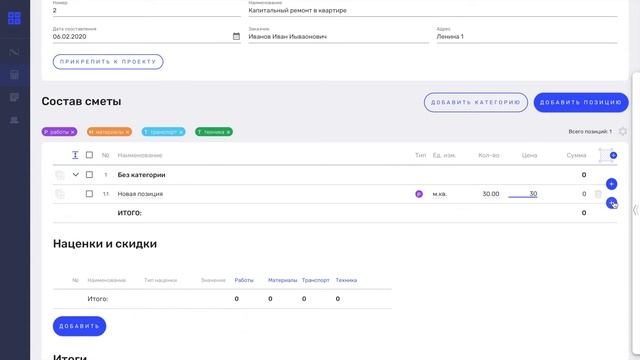The image size is (640, 360).
Task: Click 'Техника' column header link
Action: pyautogui.click(x=346, y=280)
